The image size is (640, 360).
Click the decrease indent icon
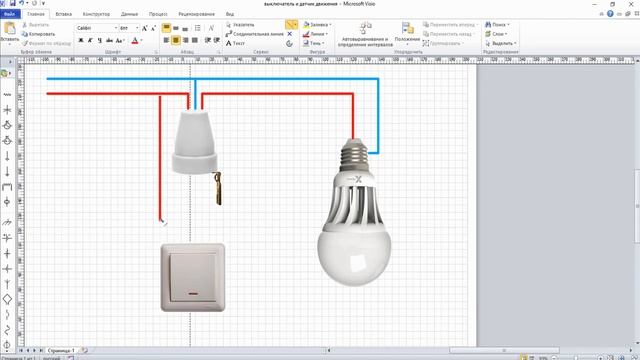(207, 40)
